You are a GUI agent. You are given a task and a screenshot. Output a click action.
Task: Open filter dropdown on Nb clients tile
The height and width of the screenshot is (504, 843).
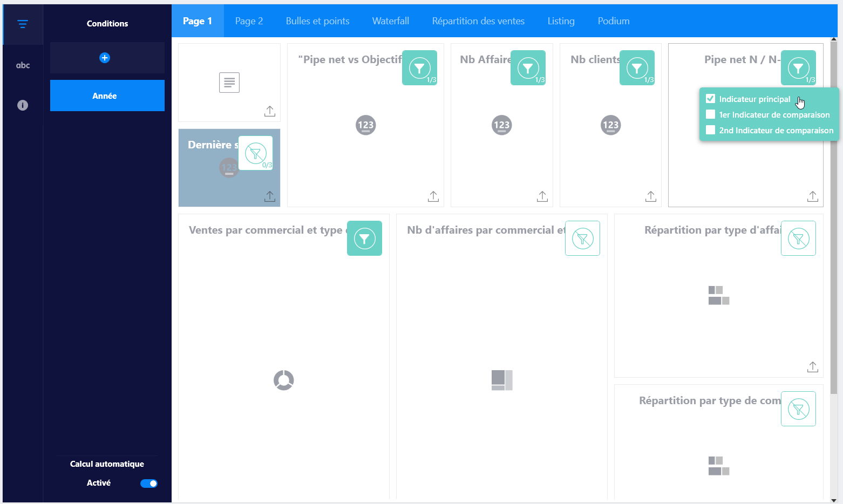[x=637, y=68]
